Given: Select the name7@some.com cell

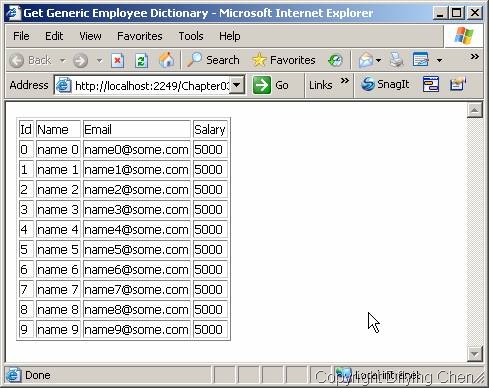Looking at the screenshot, I should (x=137, y=289).
